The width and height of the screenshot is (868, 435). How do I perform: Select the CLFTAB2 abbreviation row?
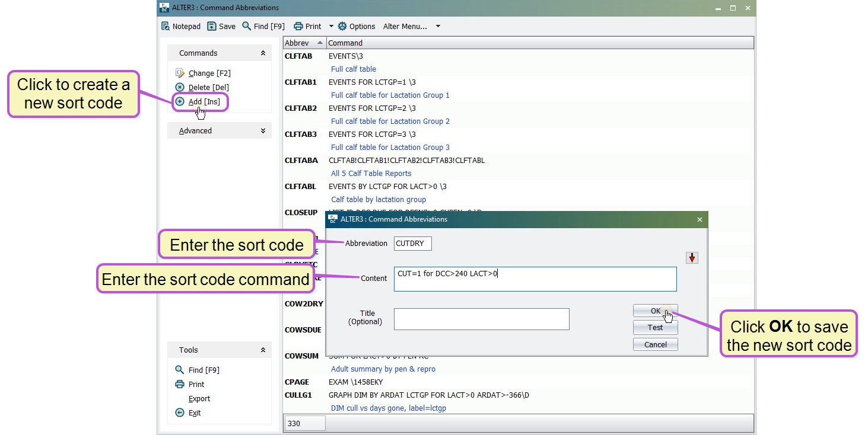[x=300, y=108]
